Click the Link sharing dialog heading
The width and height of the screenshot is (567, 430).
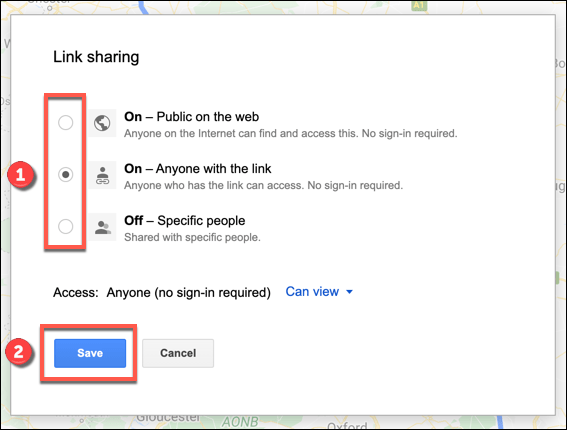pos(96,57)
